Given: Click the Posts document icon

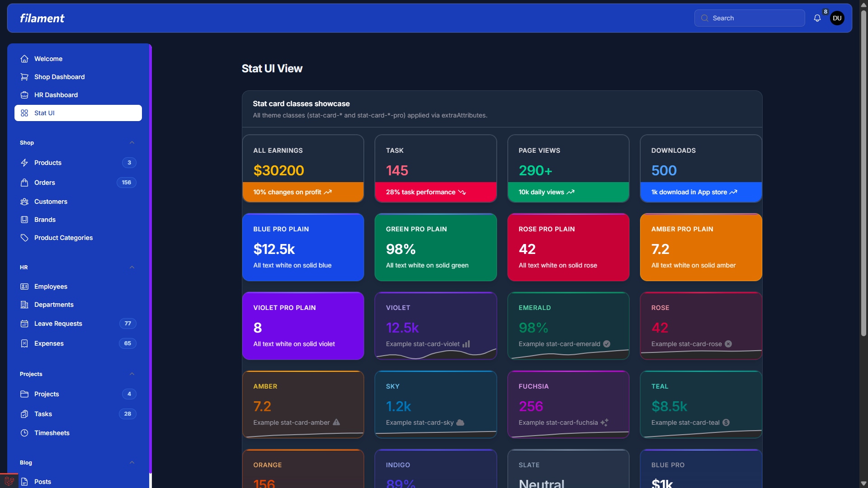Looking at the screenshot, I should click(24, 482).
